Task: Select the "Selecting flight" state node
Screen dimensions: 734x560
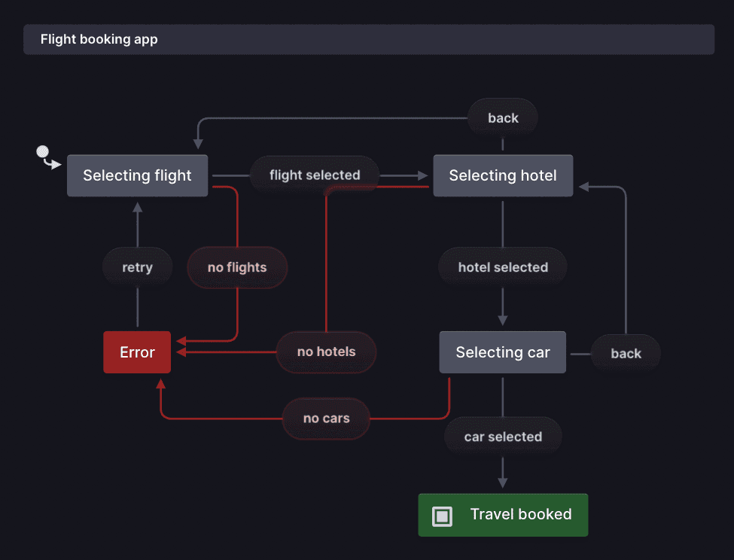Action: 137,175
